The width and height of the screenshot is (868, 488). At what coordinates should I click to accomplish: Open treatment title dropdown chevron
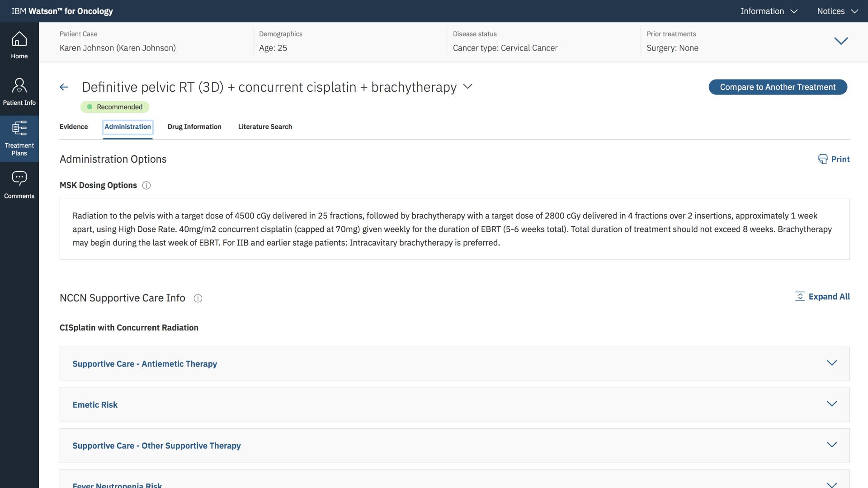[x=468, y=86]
